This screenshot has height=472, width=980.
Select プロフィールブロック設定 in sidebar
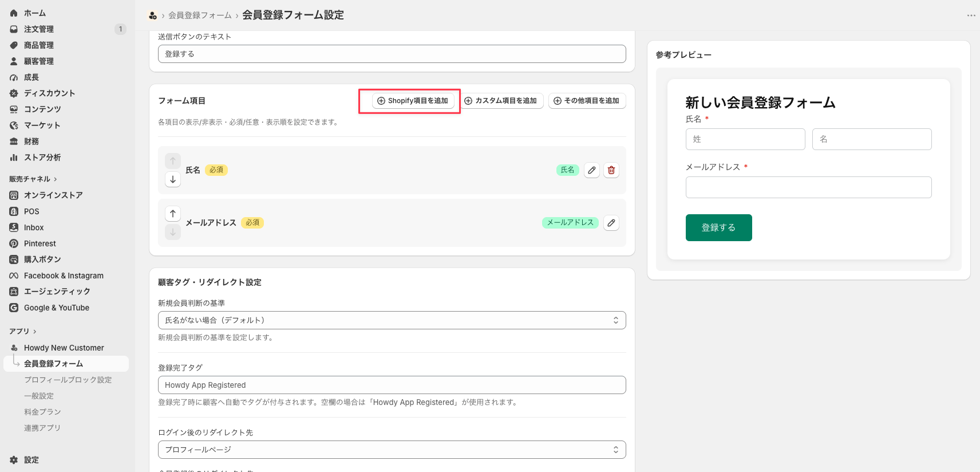click(68, 380)
